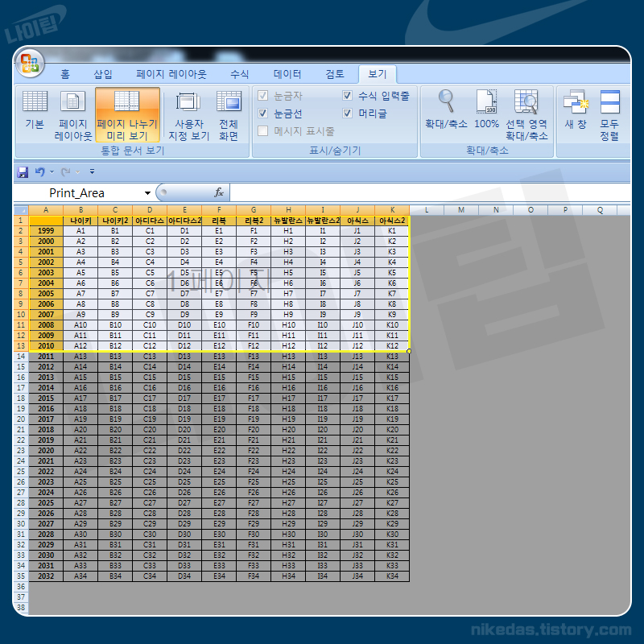Toggle the Ruler (눈금자) checkbox
The image size is (644, 644).
pyautogui.click(x=263, y=96)
